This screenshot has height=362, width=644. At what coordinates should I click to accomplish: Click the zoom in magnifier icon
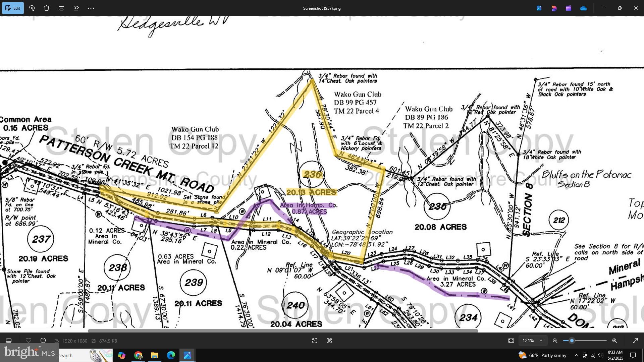(614, 341)
